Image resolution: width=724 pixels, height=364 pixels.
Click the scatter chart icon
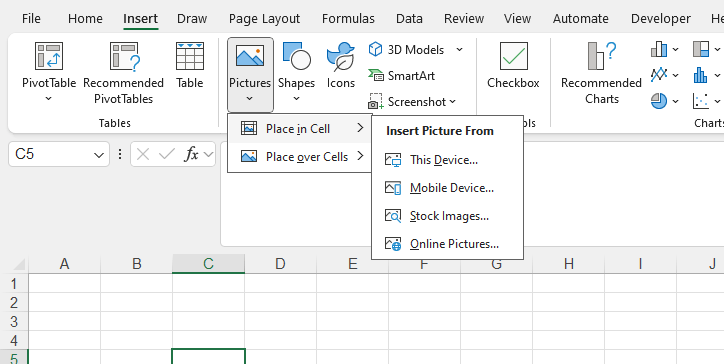[x=700, y=100]
